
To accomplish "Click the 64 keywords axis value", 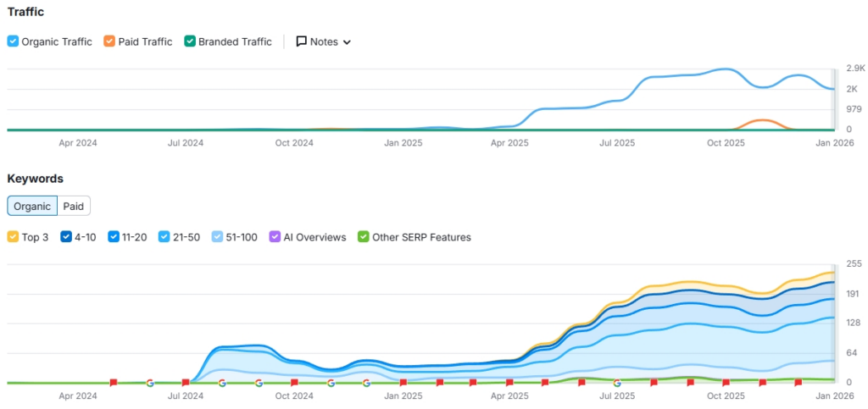I will [851, 353].
